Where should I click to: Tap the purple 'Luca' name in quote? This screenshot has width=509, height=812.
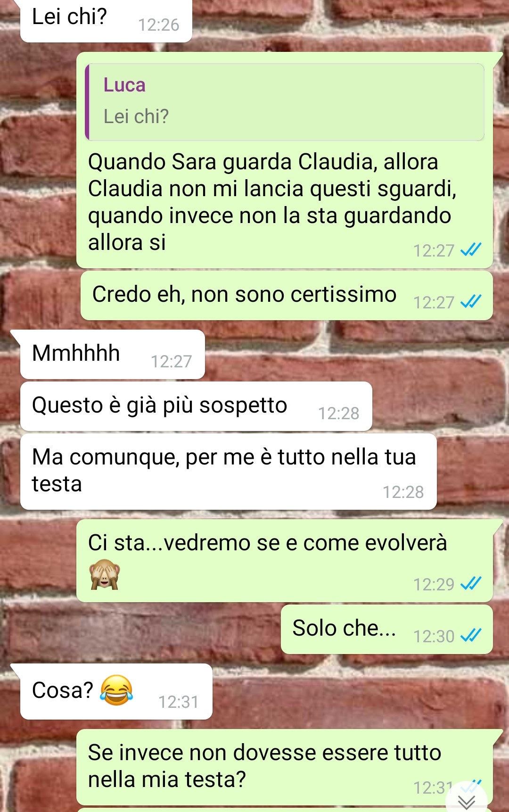pyautogui.click(x=124, y=85)
